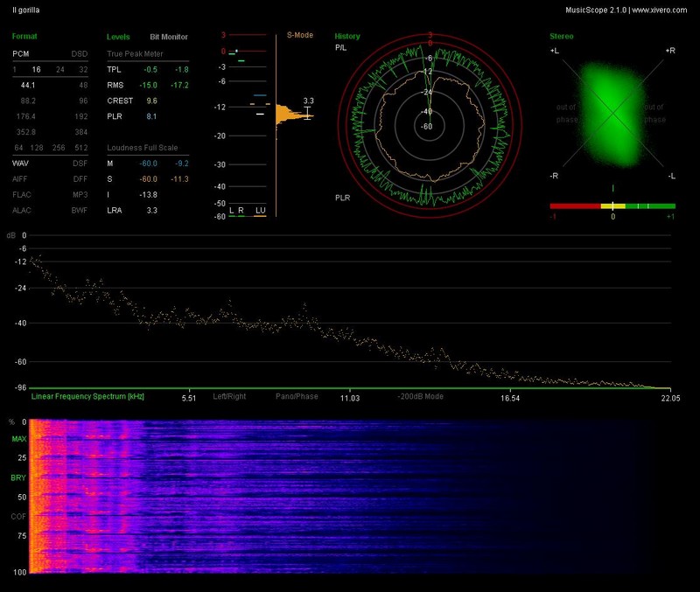Choose the 16 bit depth value
The width and height of the screenshot is (700, 592).
(36, 70)
